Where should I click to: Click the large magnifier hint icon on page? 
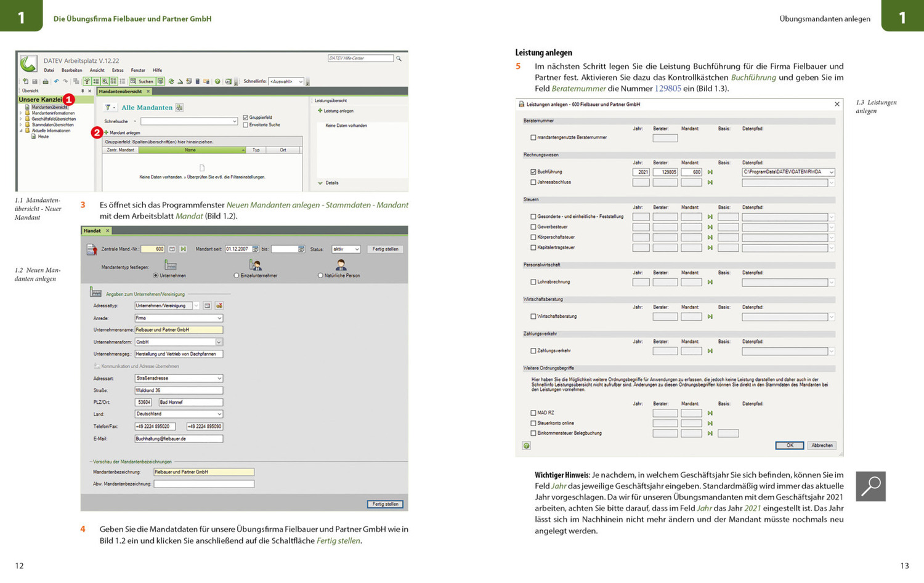[870, 486]
